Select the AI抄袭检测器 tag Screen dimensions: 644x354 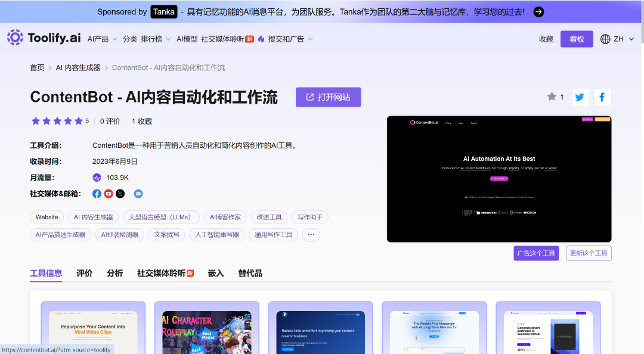[119, 235]
